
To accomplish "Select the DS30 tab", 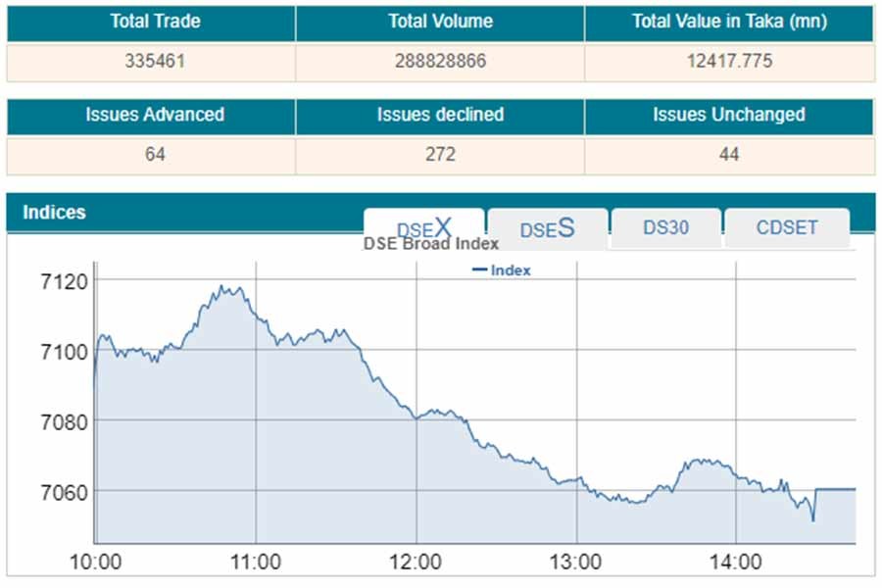I will [665, 227].
